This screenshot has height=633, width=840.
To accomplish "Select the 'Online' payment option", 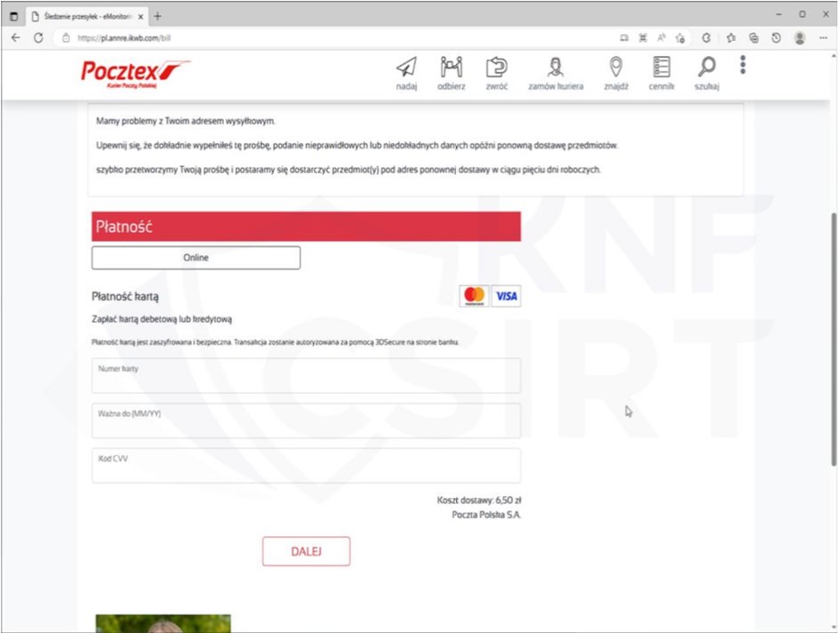I will click(196, 258).
